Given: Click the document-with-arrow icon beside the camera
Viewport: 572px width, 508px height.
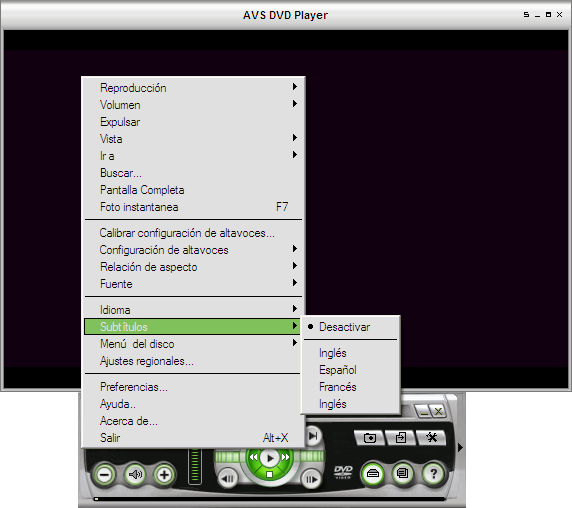Looking at the screenshot, I should tap(401, 437).
